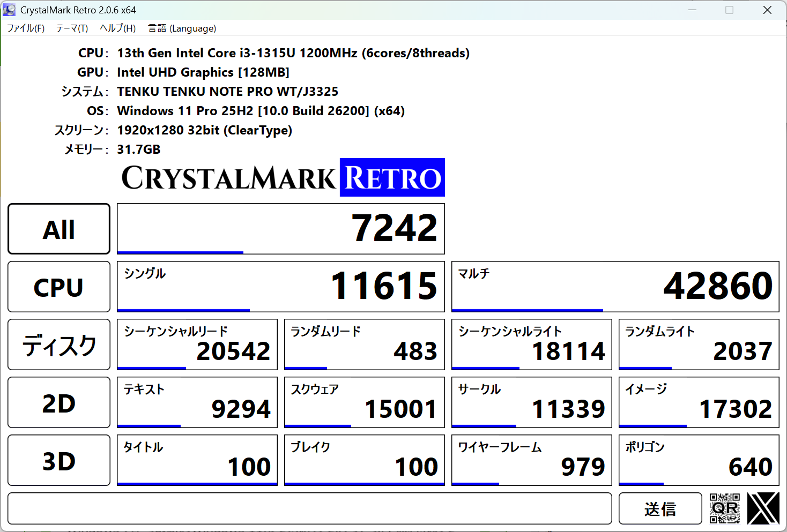Run the CPU benchmark

coord(58,287)
